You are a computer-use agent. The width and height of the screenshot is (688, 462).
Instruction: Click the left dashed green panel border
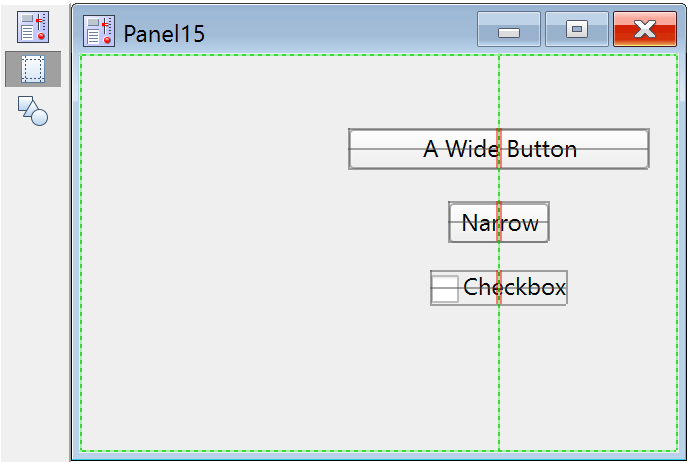click(81, 250)
